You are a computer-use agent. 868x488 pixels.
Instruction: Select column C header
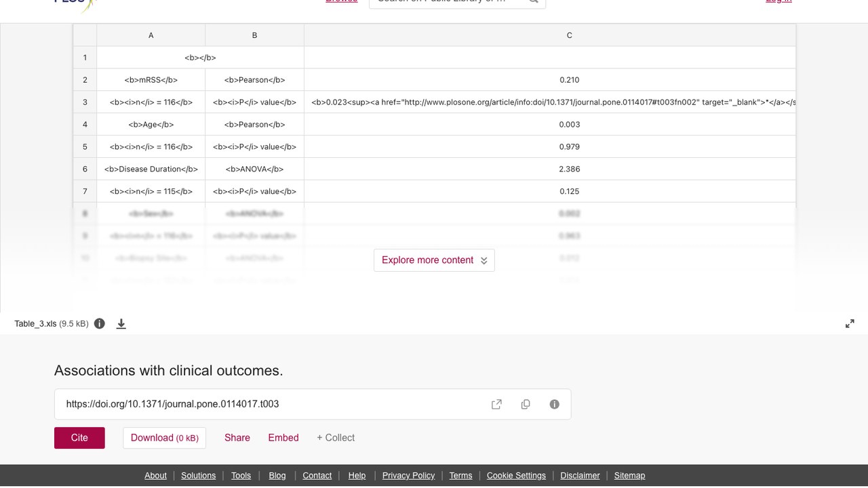point(550,35)
